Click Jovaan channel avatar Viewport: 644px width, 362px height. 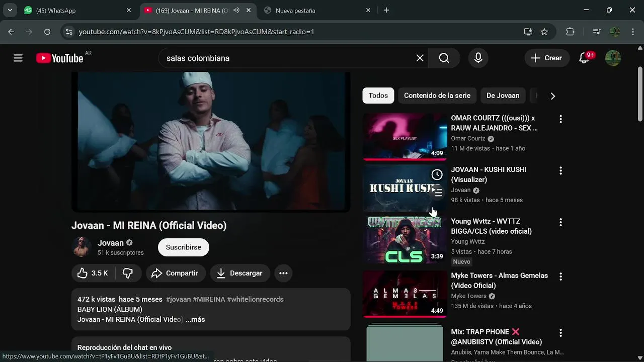tap(82, 247)
